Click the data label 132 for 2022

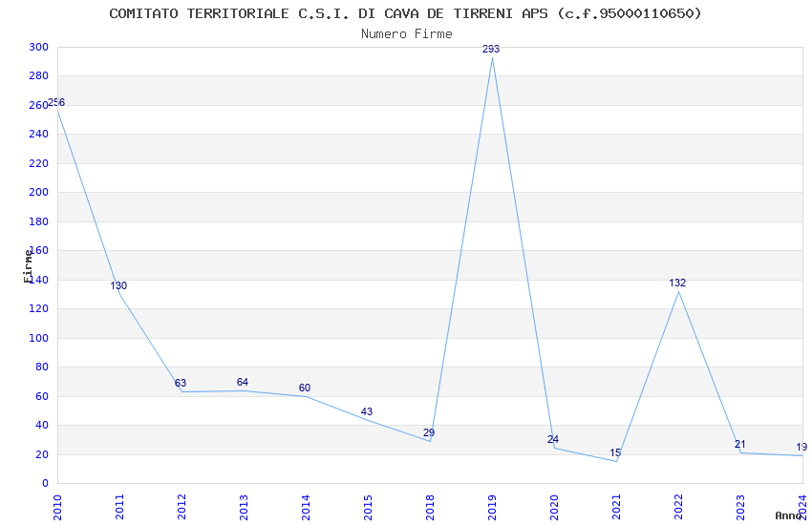point(677,283)
